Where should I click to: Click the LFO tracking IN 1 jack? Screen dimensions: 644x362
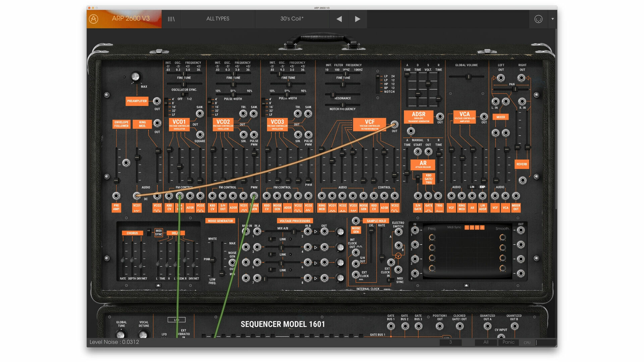(415, 230)
